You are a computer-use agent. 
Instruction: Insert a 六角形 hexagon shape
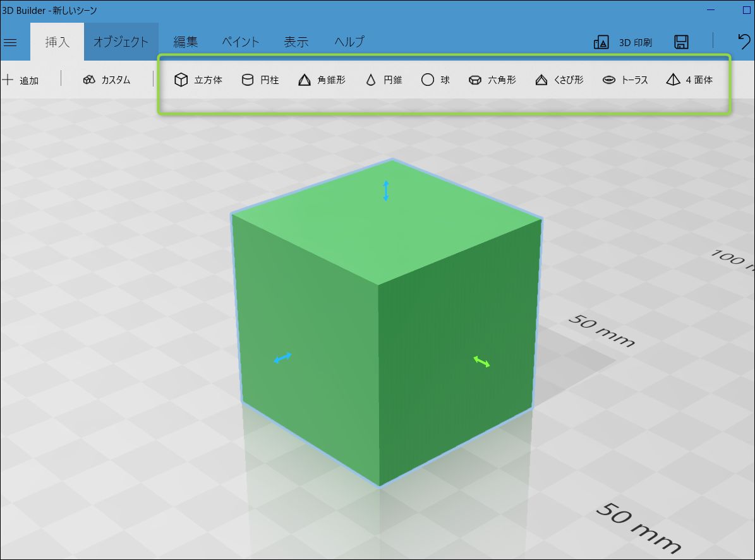[x=492, y=80]
